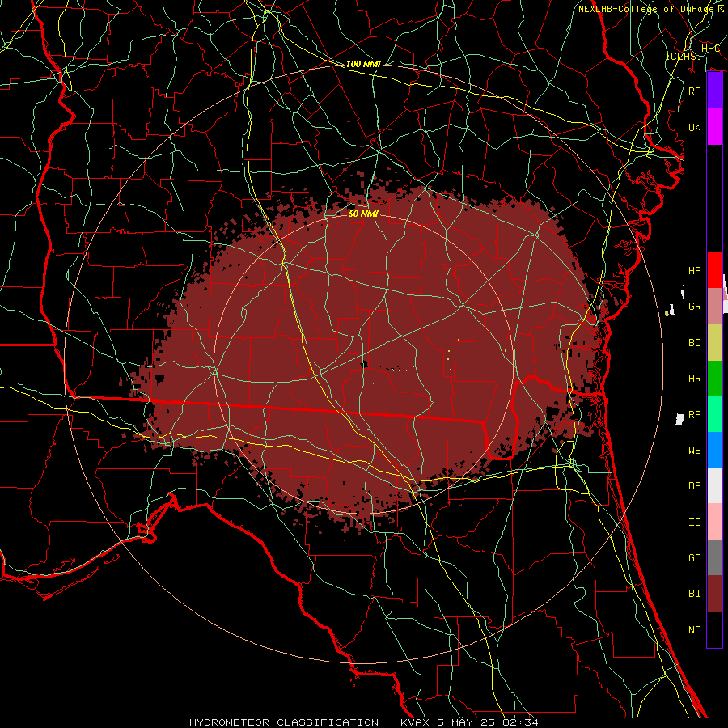Select the IC light pink legend swatch

[x=714, y=522]
